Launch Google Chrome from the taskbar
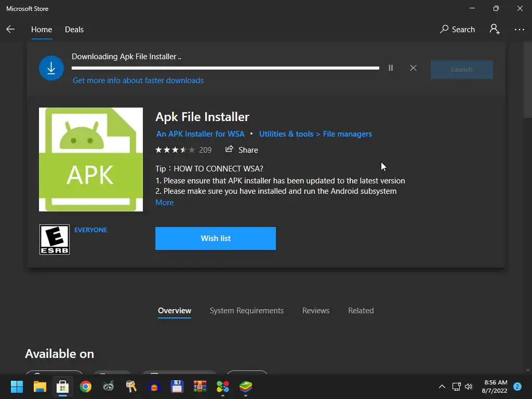532x399 pixels. (86, 387)
